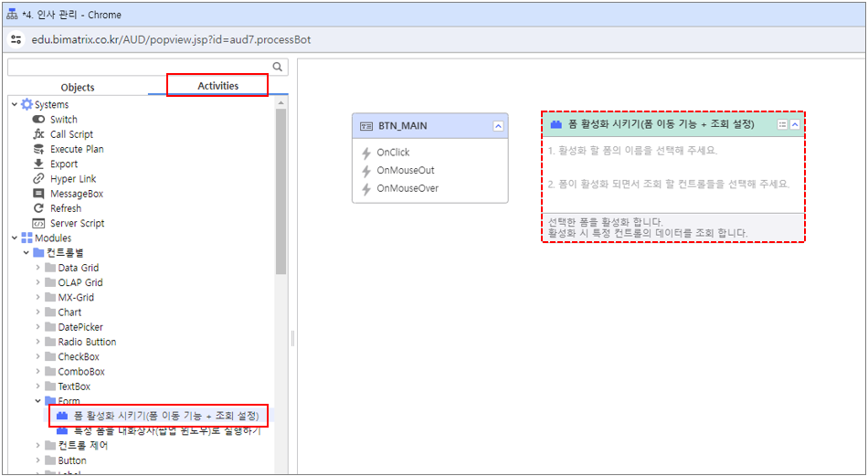Expand the ComboBox folder
Viewport: 868px width, 476px height.
tap(37, 372)
